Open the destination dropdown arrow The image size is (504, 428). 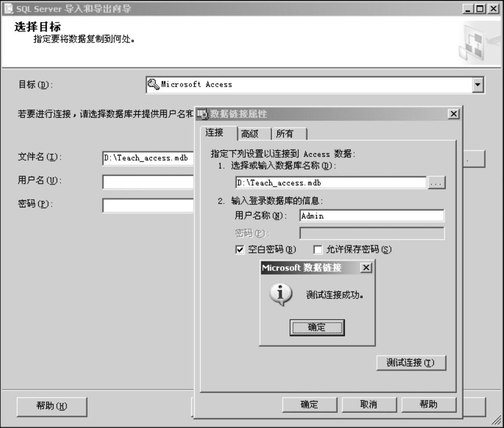coord(478,85)
